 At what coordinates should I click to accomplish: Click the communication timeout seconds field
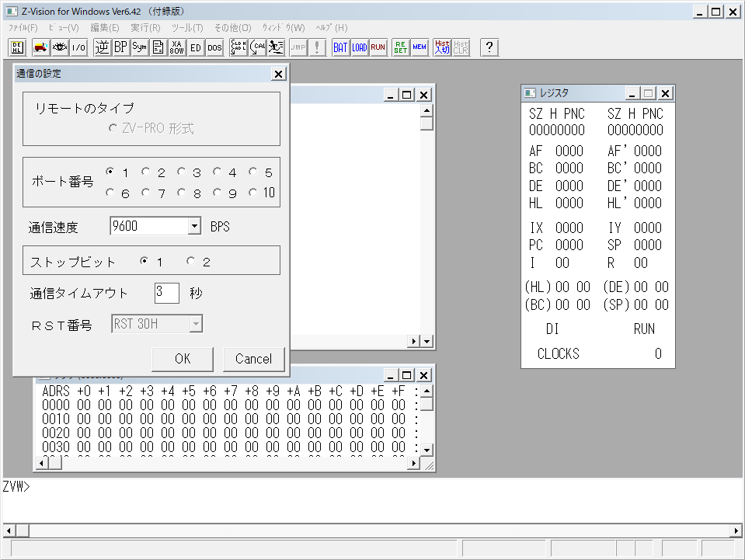[x=166, y=293]
